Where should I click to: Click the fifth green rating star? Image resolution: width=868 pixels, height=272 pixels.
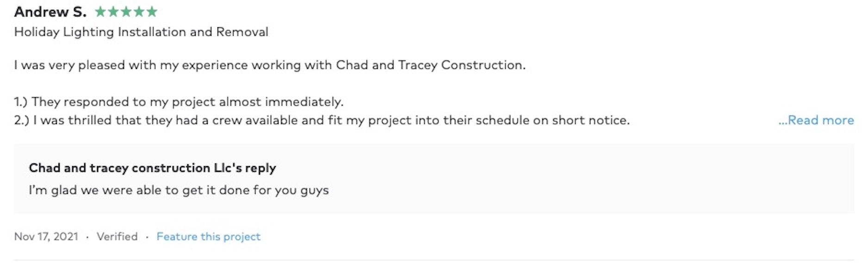pyautogui.click(x=152, y=12)
